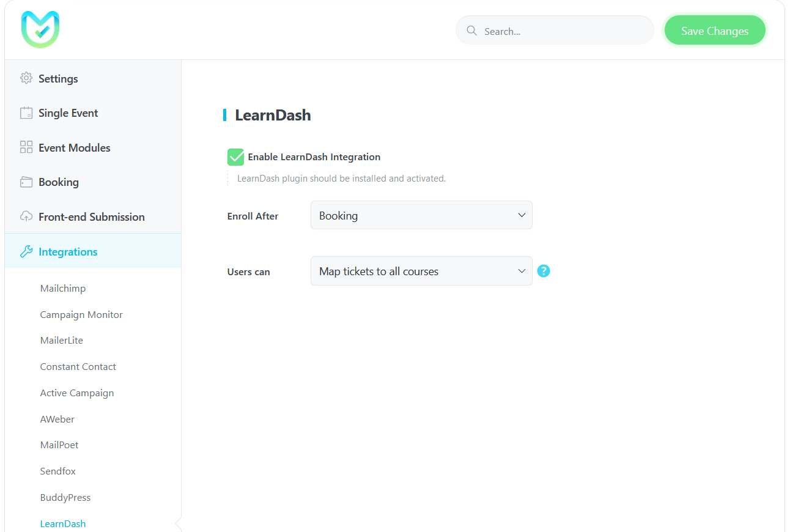Click the Front-end Submission cloud upload icon

26,216
